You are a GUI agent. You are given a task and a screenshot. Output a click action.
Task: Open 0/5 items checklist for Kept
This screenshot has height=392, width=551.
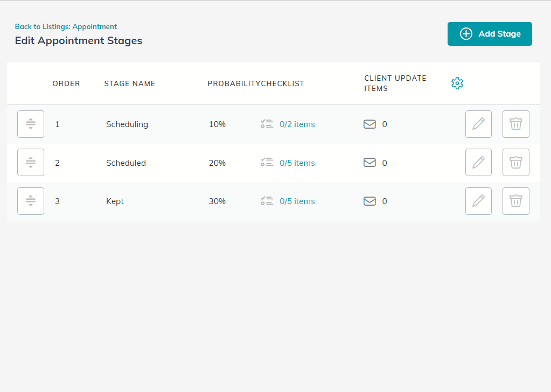297,201
